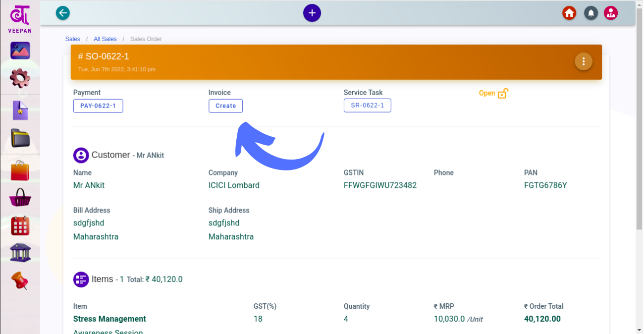Click GST percentage value 18

click(258, 319)
